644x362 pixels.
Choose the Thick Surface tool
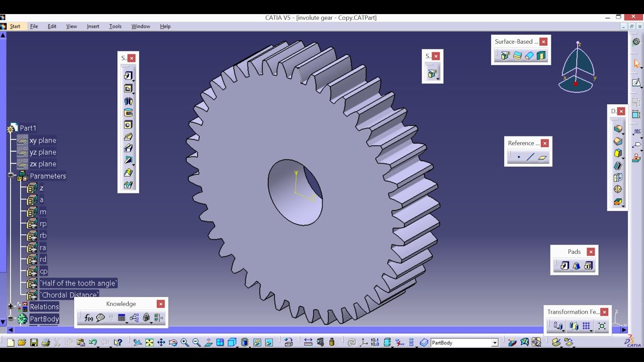(517, 56)
